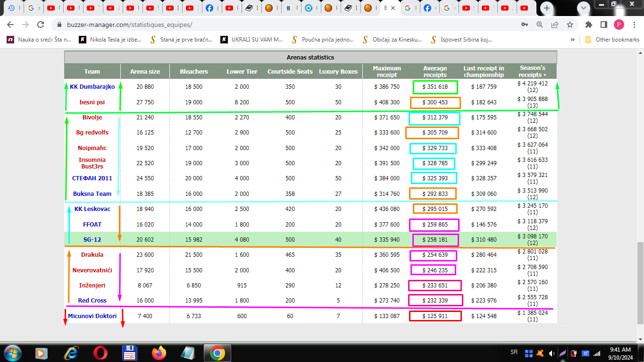Launch Windows Media Player from taskbar
644x362 pixels.
click(42, 353)
